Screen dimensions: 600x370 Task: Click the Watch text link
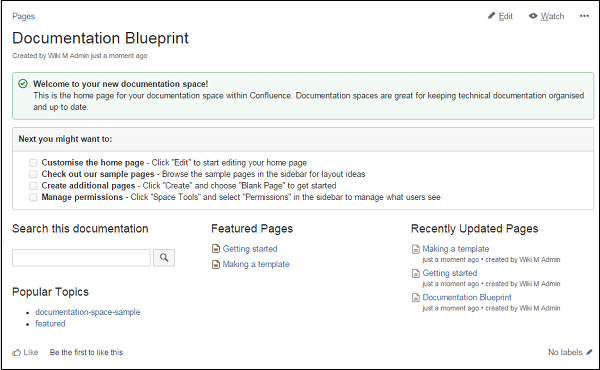(x=552, y=16)
